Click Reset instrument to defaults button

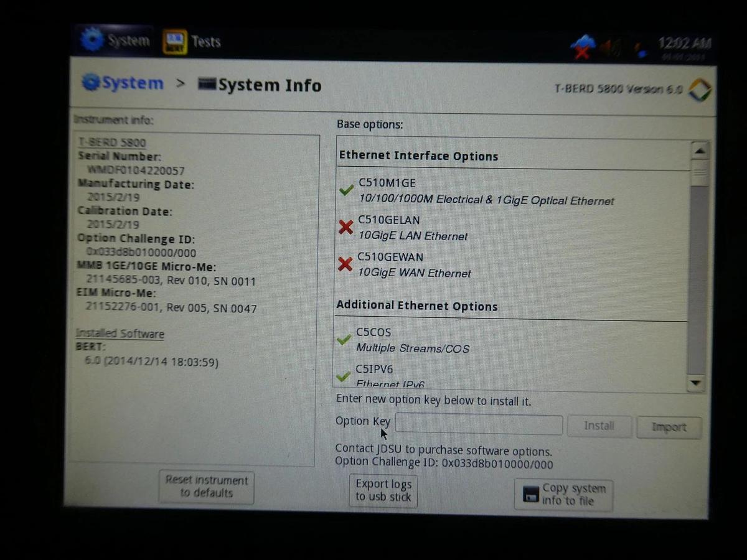coord(206,487)
